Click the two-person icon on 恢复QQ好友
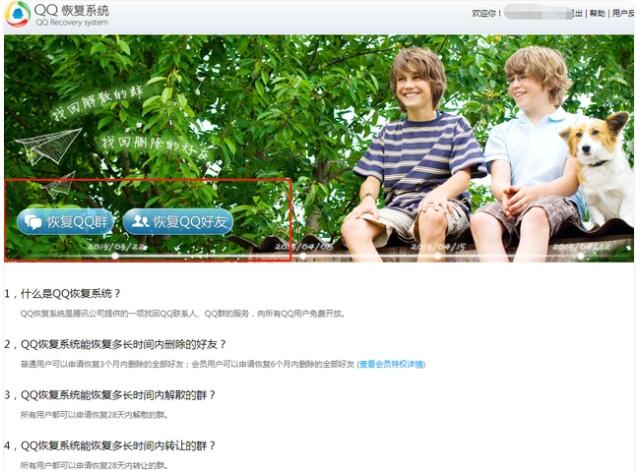This screenshot has width=641, height=471. click(x=141, y=222)
